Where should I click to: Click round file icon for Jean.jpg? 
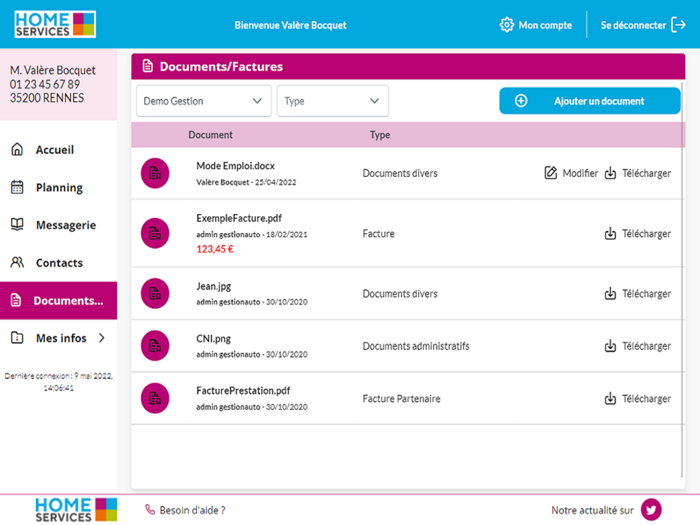pyautogui.click(x=155, y=293)
